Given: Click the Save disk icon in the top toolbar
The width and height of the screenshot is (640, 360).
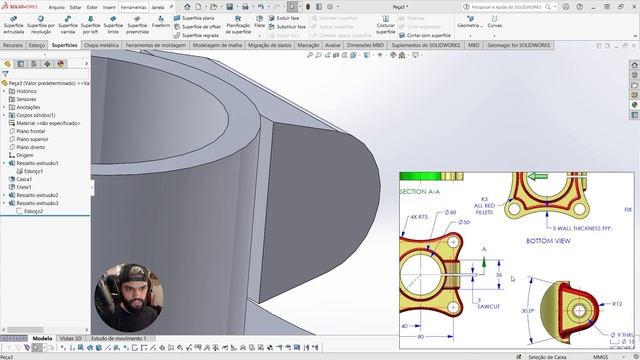Looking at the screenshot, I should click(x=230, y=7).
